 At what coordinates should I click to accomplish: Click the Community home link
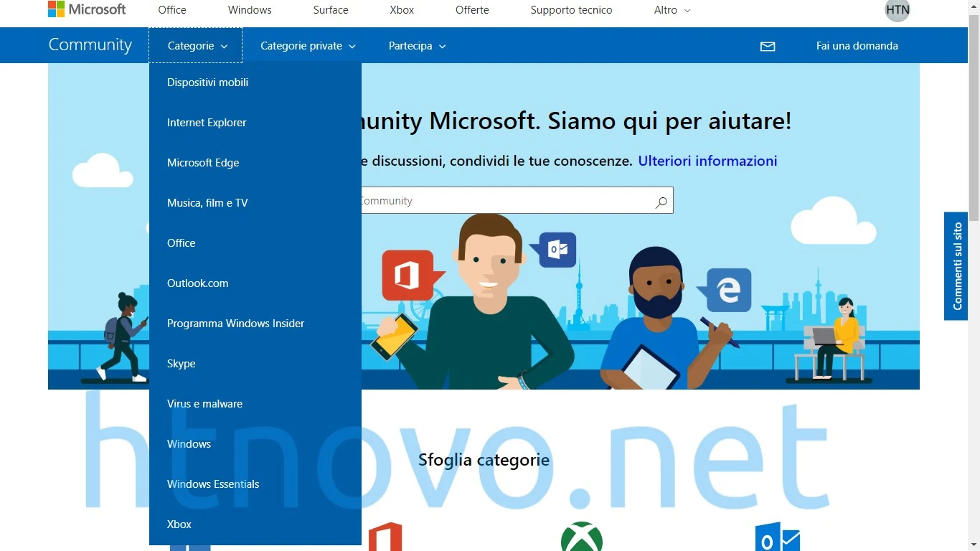[x=90, y=44]
